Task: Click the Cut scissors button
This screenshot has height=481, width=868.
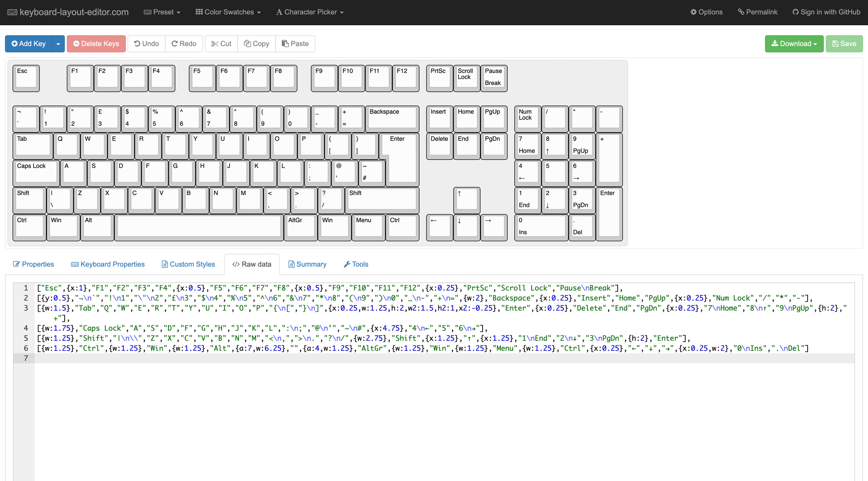Action: [221, 43]
